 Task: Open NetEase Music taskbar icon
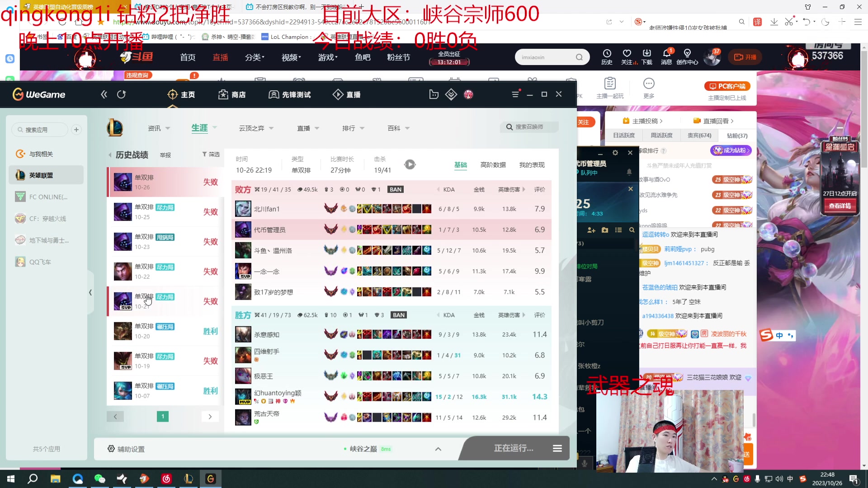pos(166,479)
